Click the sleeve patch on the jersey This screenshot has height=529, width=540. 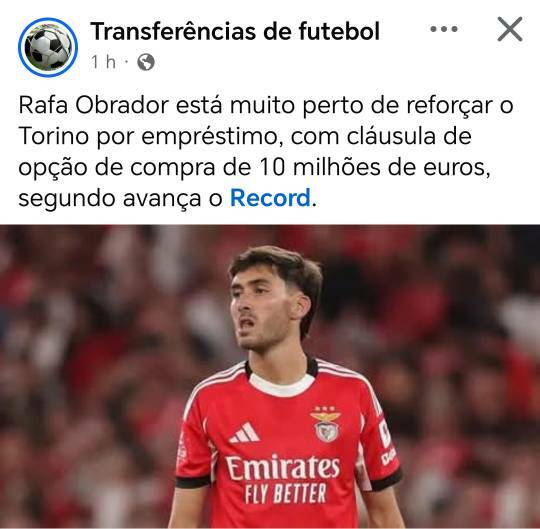(387, 442)
